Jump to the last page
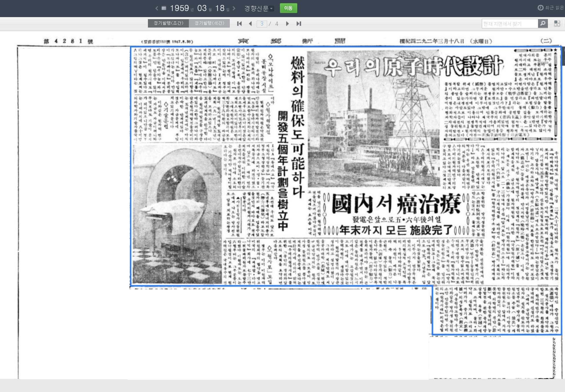 (299, 24)
